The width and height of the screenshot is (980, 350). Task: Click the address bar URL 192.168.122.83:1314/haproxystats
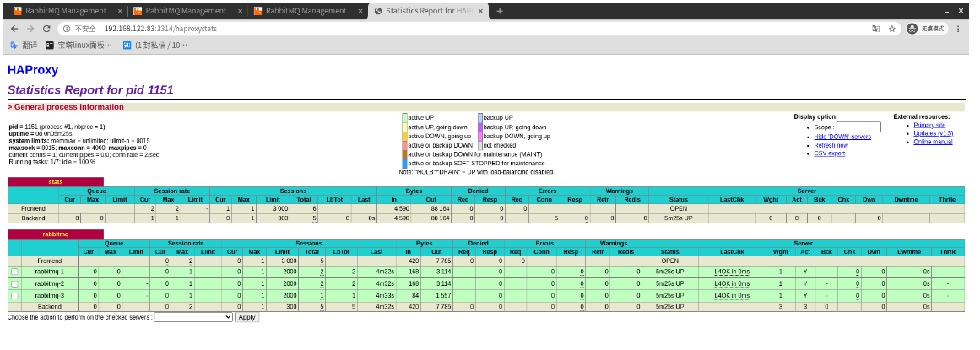tap(160, 29)
